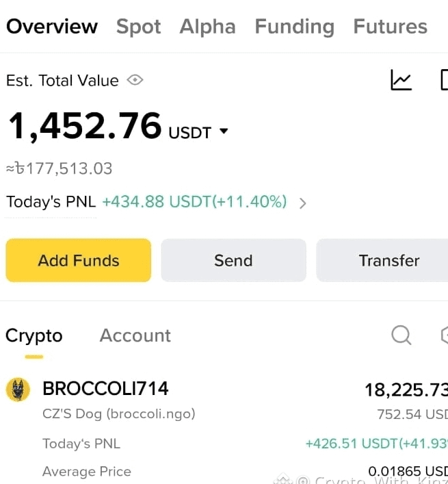448x484 pixels.
Task: Open the Futures tab
Action: 390,26
